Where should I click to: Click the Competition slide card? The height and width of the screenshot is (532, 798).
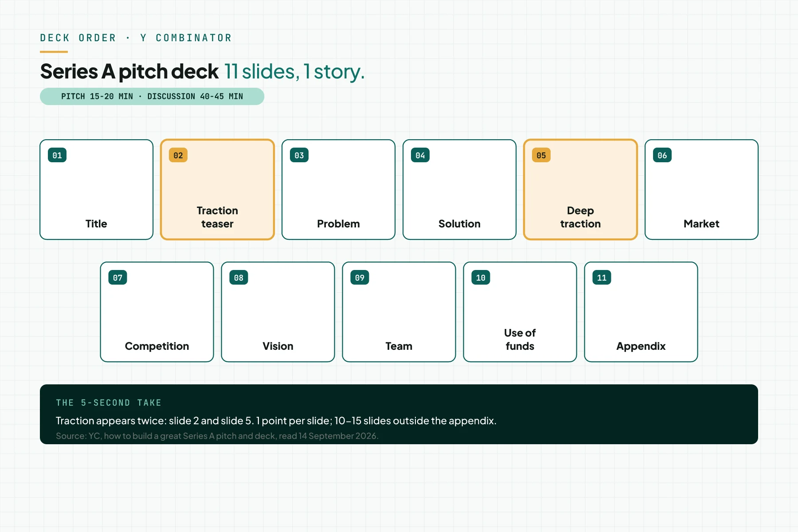point(157,312)
